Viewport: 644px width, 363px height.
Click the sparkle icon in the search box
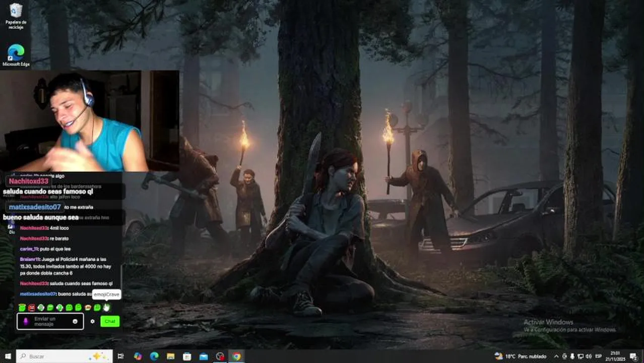coord(98,356)
